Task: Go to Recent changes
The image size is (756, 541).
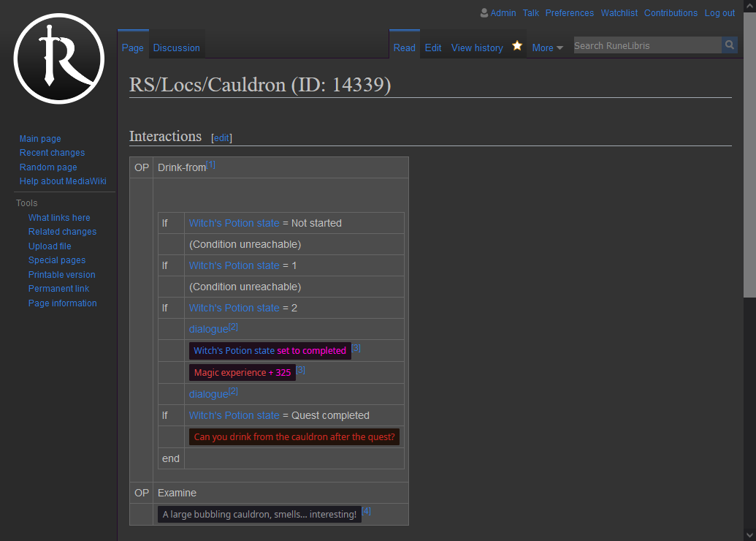Action: (52, 153)
